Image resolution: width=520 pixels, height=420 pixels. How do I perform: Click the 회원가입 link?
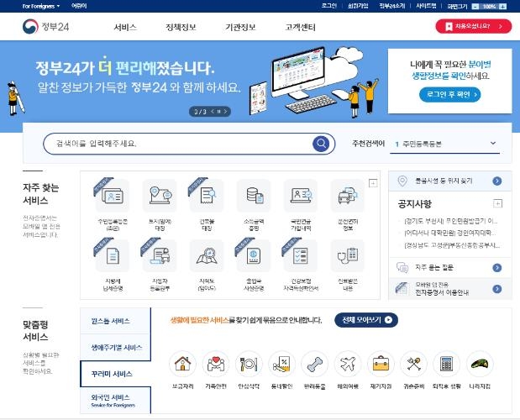pyautogui.click(x=358, y=6)
